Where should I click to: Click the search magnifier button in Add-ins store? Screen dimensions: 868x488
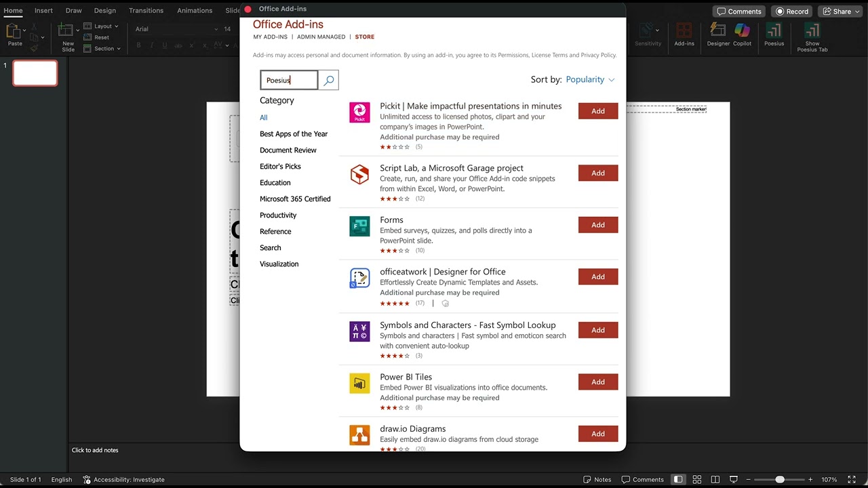click(x=329, y=80)
